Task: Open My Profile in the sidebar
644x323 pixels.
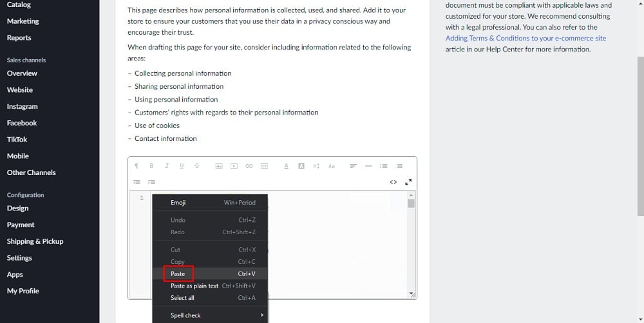Action: (23, 291)
